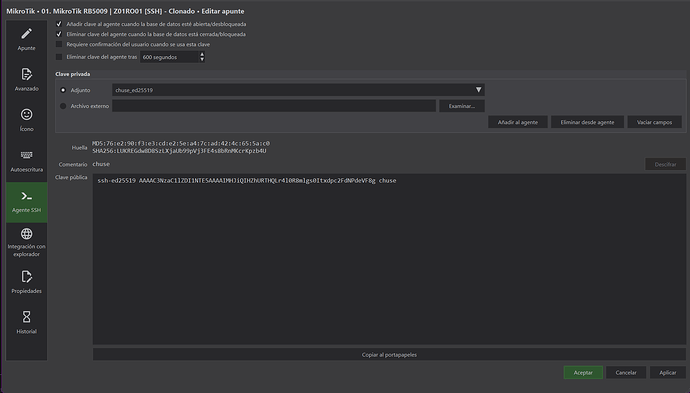This screenshot has width=690, height=393.
Task: Click the Clave privada section heading
Action: click(73, 74)
